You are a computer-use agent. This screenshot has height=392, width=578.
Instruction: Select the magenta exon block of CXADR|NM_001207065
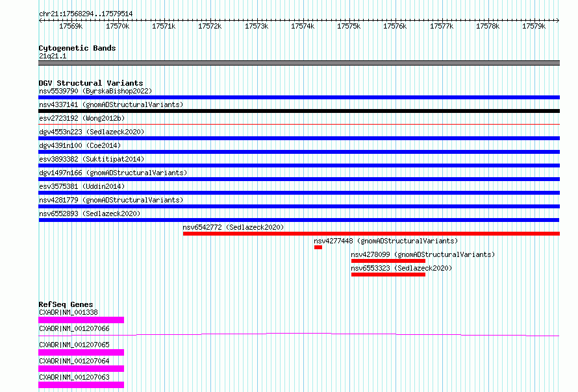(x=81, y=352)
